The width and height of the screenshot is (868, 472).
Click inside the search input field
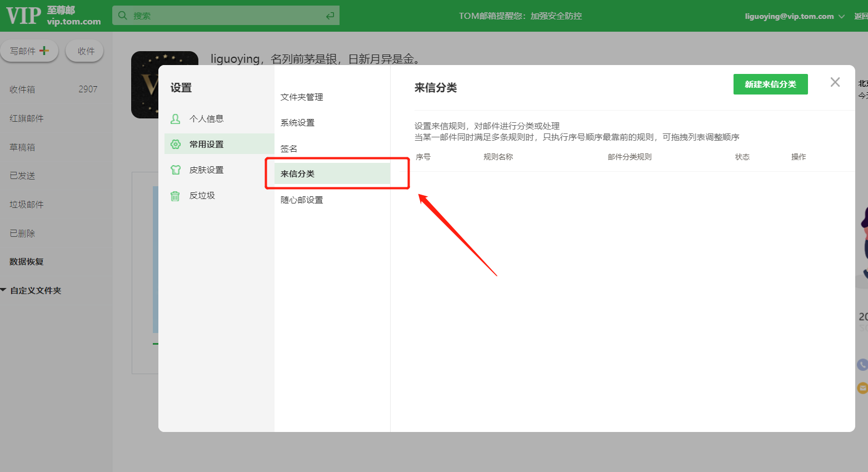(x=222, y=15)
